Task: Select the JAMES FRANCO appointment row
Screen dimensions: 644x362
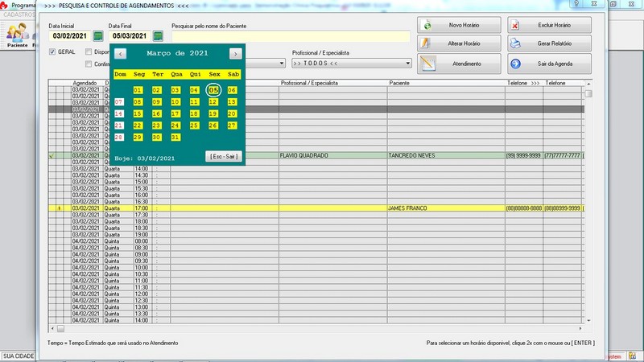Action: 316,208
